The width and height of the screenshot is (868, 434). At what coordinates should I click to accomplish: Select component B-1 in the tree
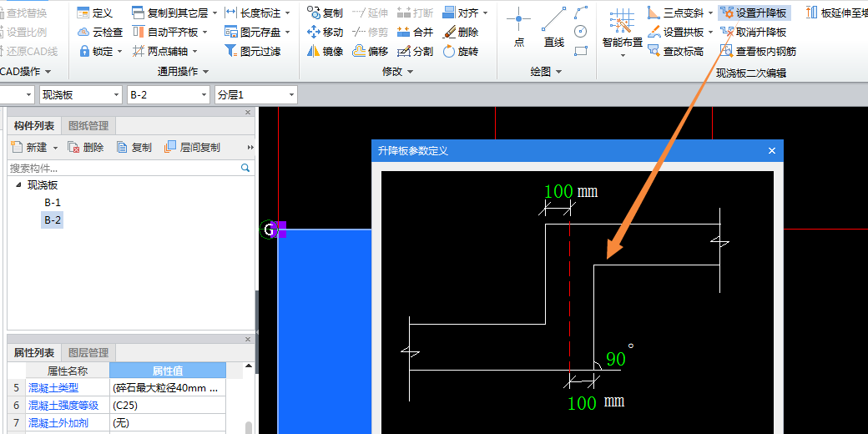point(53,203)
